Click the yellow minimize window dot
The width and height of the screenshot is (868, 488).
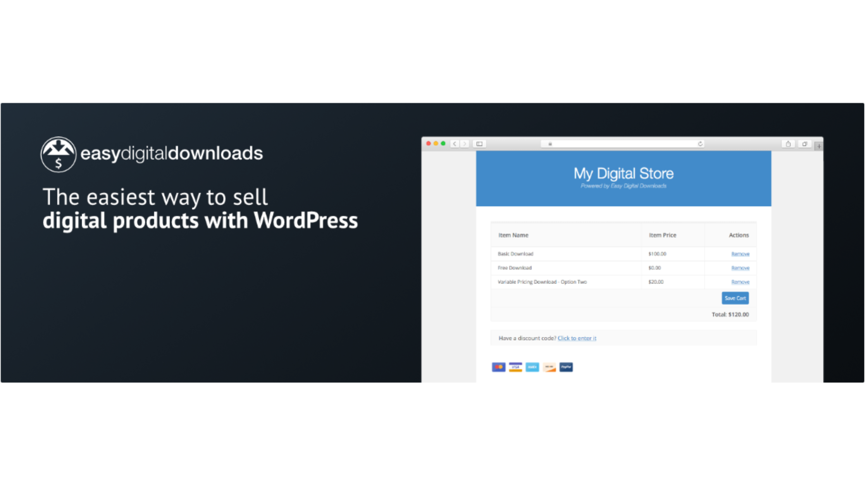click(x=436, y=144)
